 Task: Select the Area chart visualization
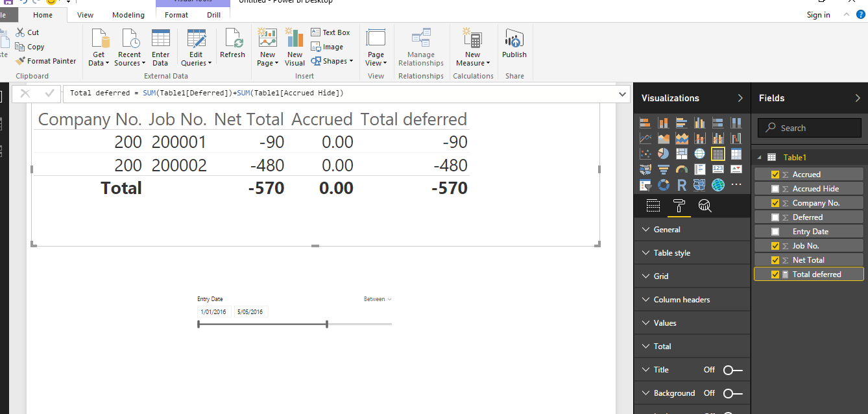pyautogui.click(x=664, y=138)
